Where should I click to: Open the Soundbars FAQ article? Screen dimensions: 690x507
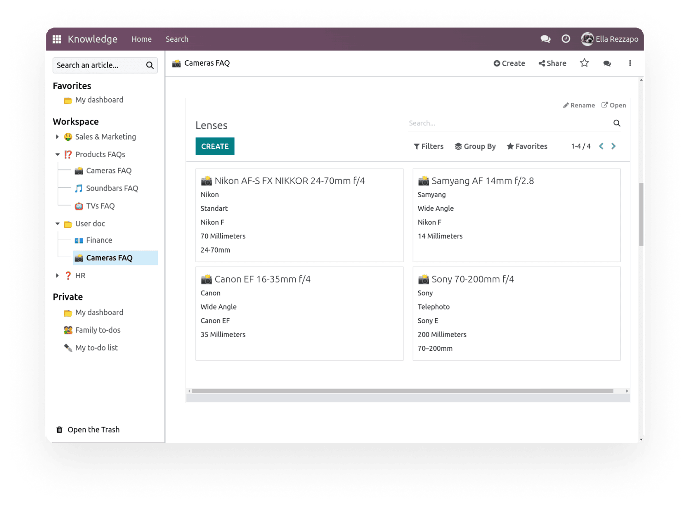tap(112, 188)
